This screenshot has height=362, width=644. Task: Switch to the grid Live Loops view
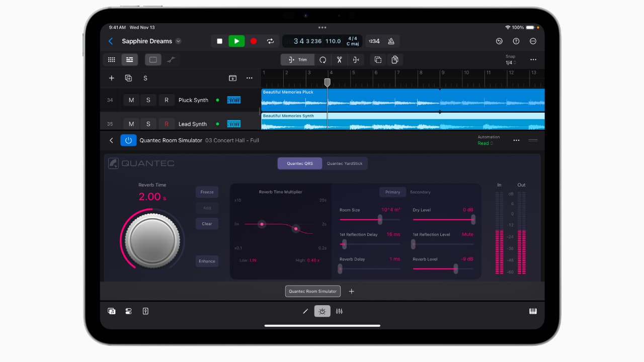coord(112,60)
